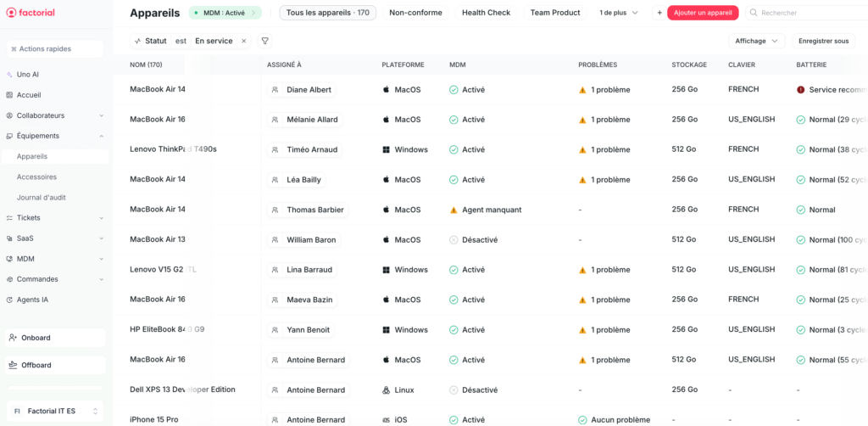Click the assignee chip Thomas Barbier

(x=308, y=210)
